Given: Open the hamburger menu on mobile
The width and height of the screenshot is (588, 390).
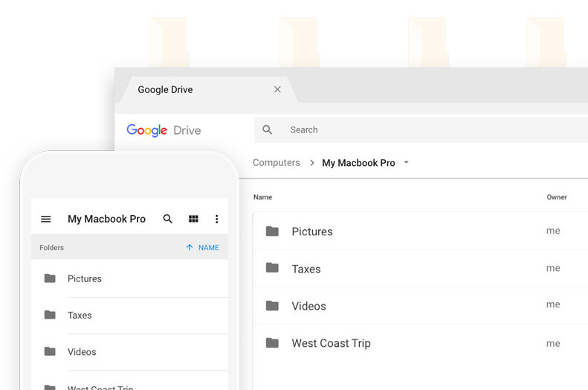Looking at the screenshot, I should coord(46,220).
